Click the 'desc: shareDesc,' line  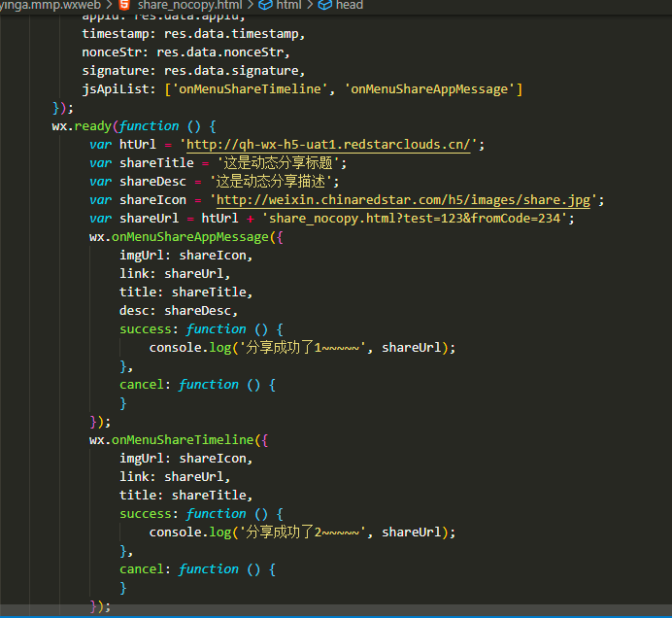tap(179, 311)
